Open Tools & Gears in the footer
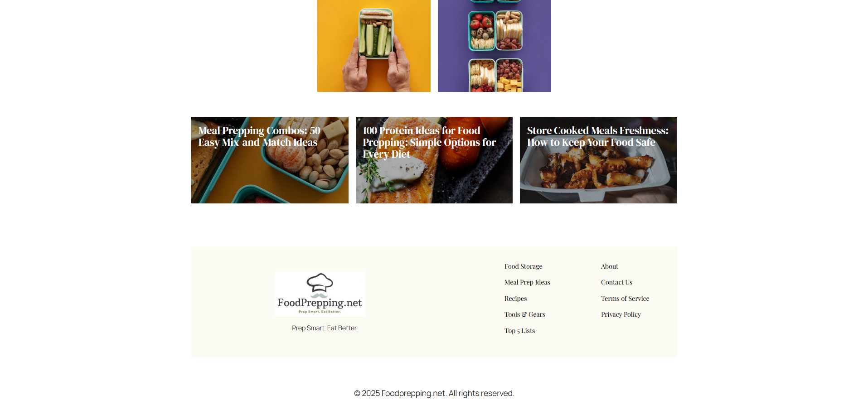868x415 pixels. pyautogui.click(x=524, y=314)
